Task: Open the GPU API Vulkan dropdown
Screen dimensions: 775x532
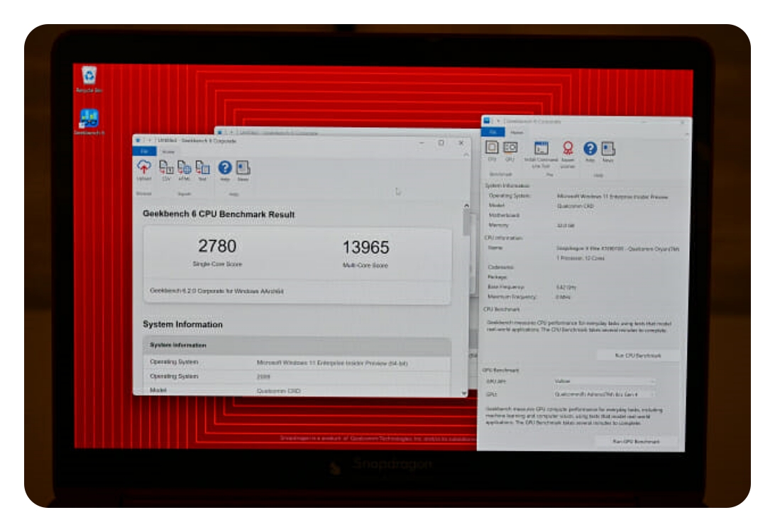Action: tap(604, 381)
